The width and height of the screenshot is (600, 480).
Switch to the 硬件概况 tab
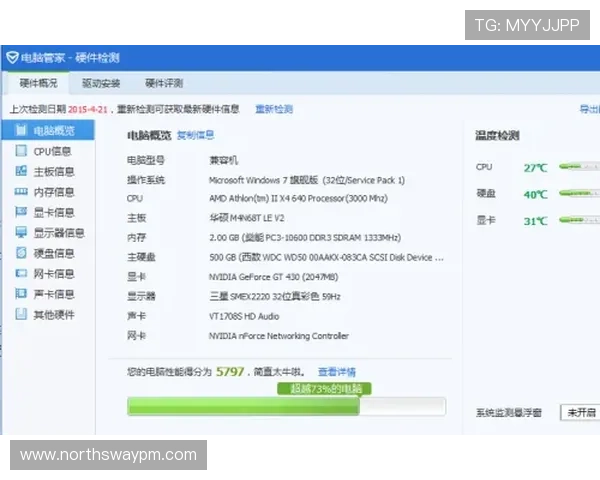(38, 83)
